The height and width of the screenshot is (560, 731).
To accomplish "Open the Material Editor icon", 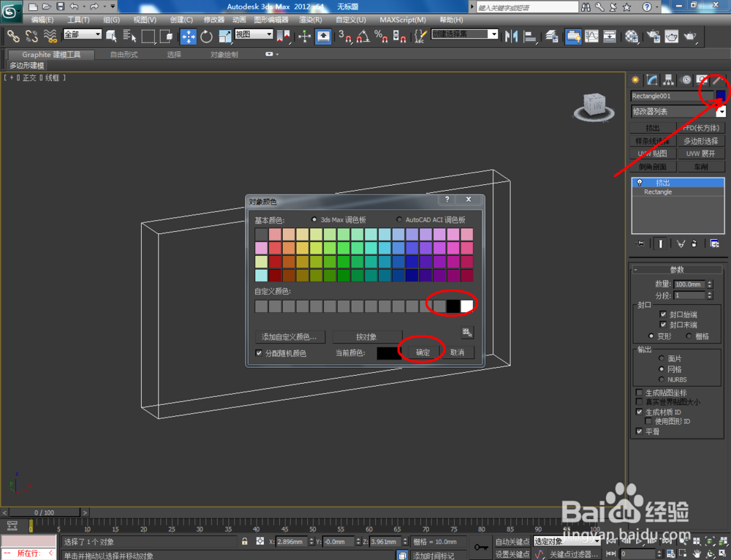I will coord(632,36).
